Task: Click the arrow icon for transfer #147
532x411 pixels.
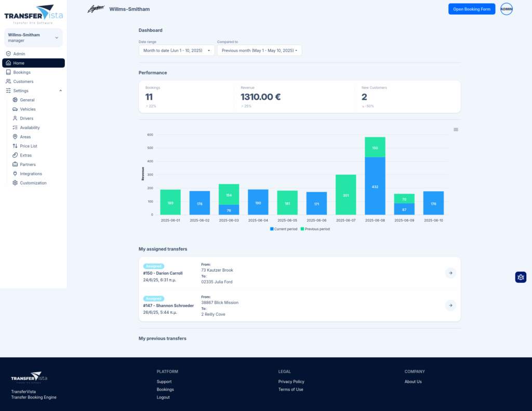Action: point(450,306)
